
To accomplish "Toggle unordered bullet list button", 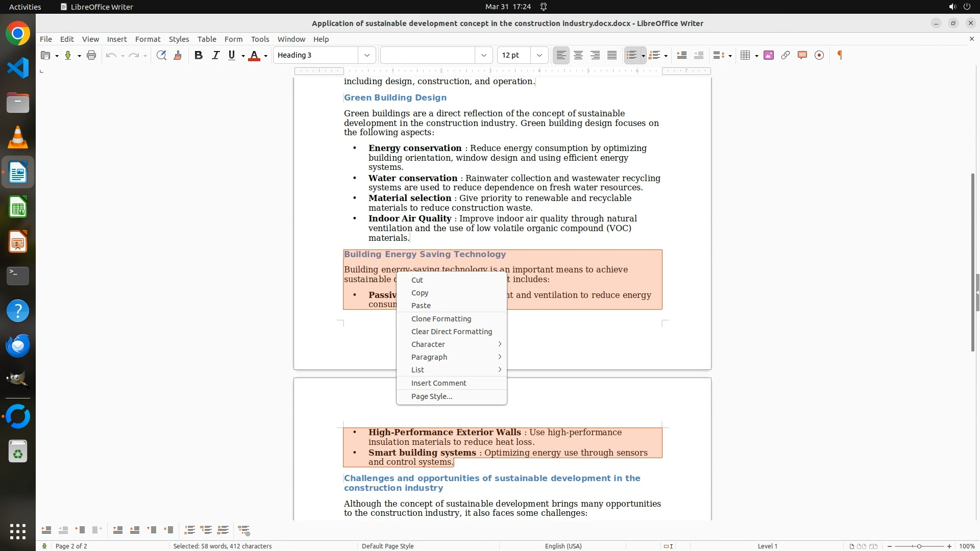I will tap(631, 55).
